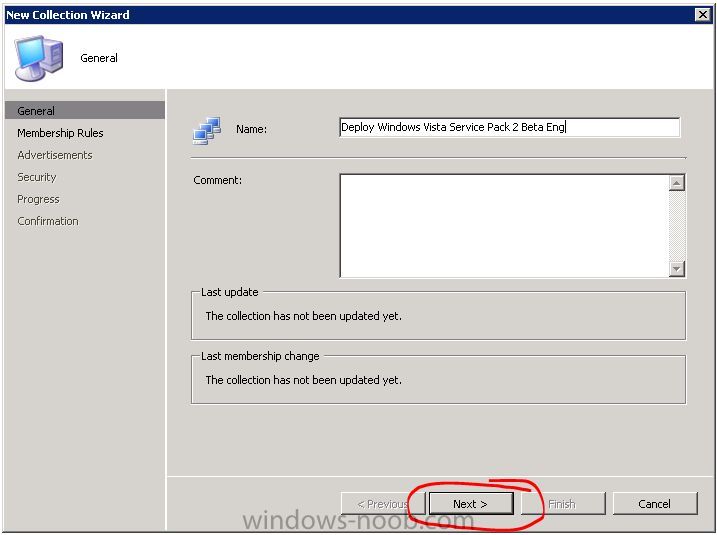Select the Security step in sidebar

pos(37,177)
